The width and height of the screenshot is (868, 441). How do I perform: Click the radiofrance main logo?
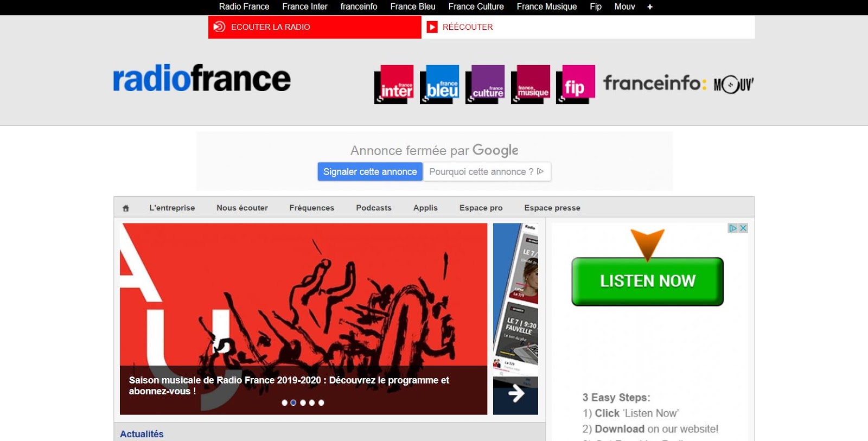tap(202, 79)
